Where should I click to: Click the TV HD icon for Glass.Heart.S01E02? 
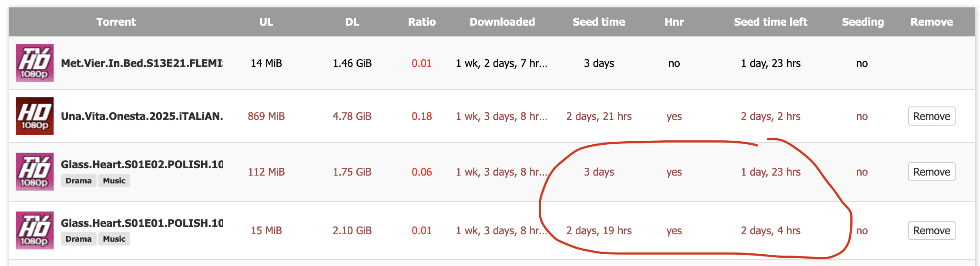coord(35,172)
